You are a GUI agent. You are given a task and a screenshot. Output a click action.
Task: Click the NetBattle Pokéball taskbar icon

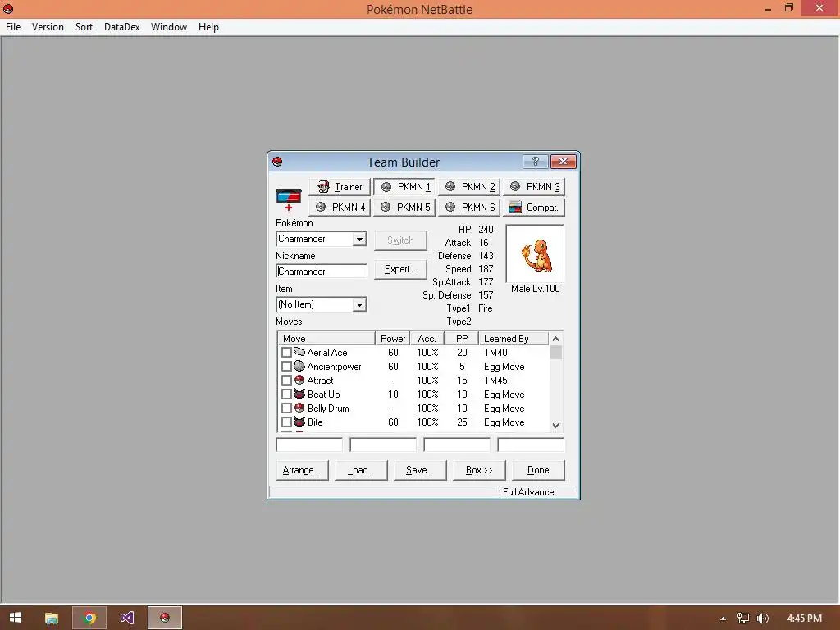click(x=165, y=618)
